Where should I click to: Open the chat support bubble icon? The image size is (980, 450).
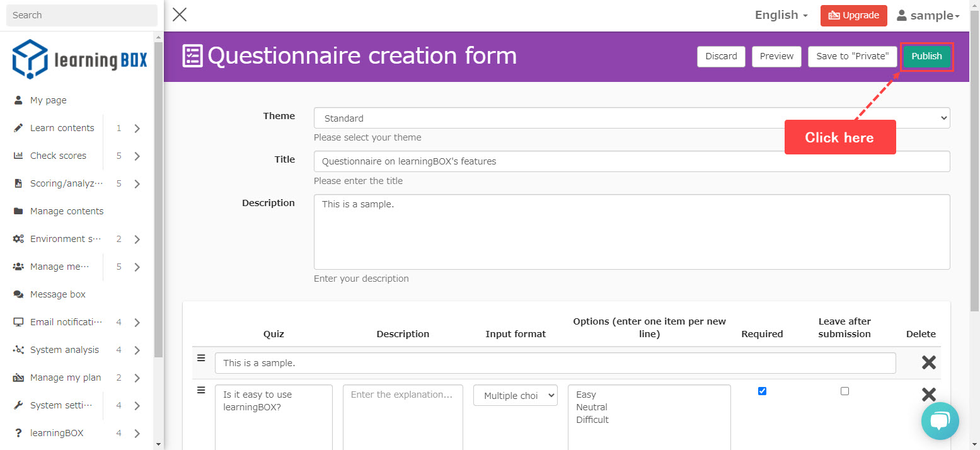click(940, 421)
